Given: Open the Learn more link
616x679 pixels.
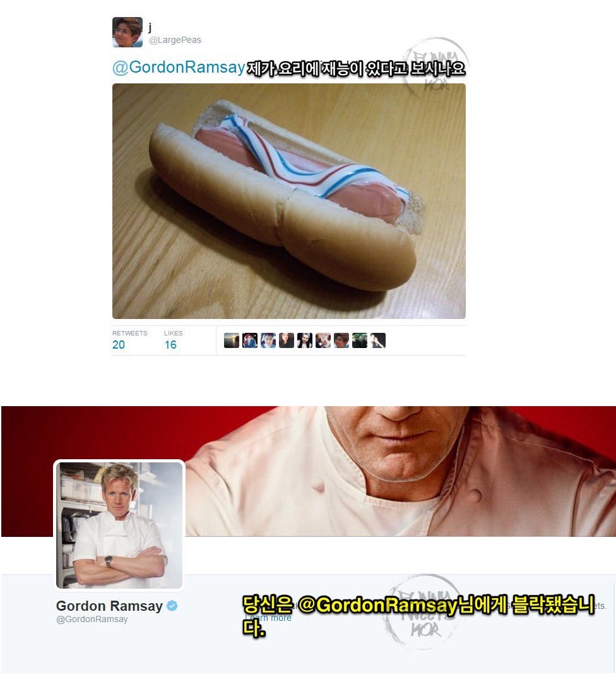Looking at the screenshot, I should [x=268, y=618].
